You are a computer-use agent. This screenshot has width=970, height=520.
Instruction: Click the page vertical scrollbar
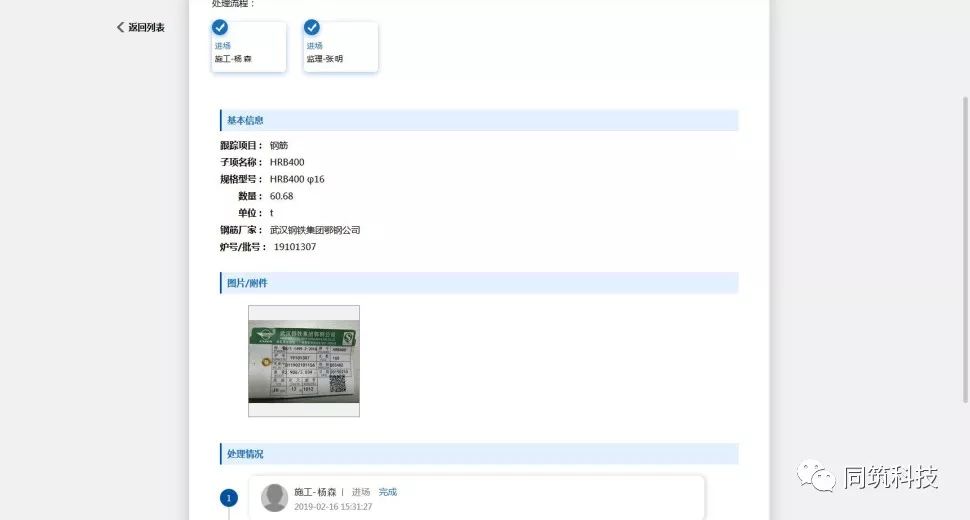965,250
